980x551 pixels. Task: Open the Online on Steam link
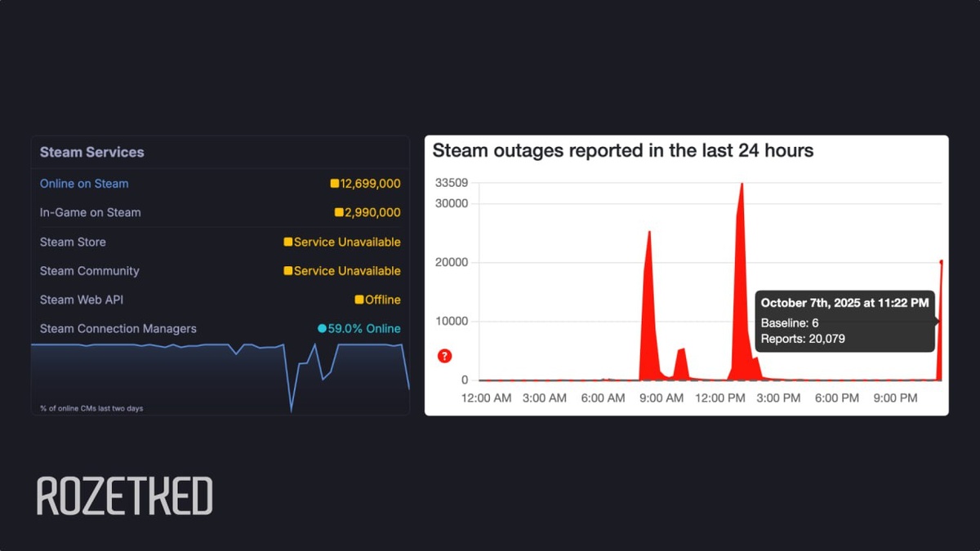coord(84,184)
